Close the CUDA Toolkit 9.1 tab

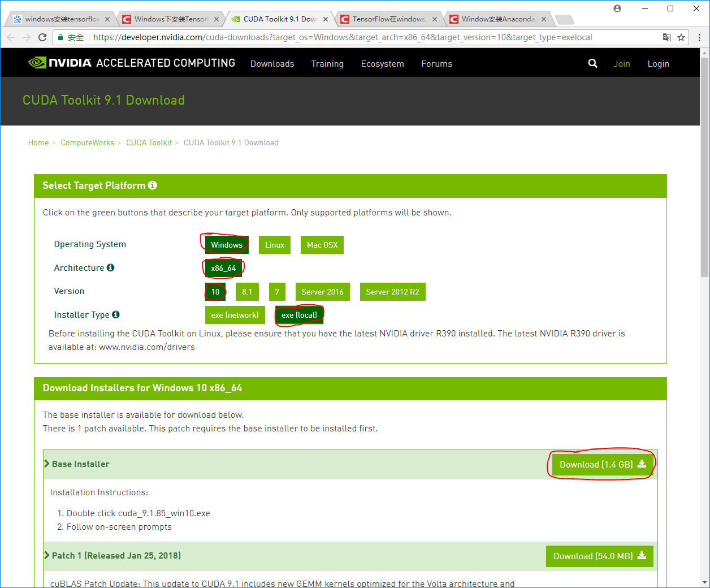tap(326, 19)
